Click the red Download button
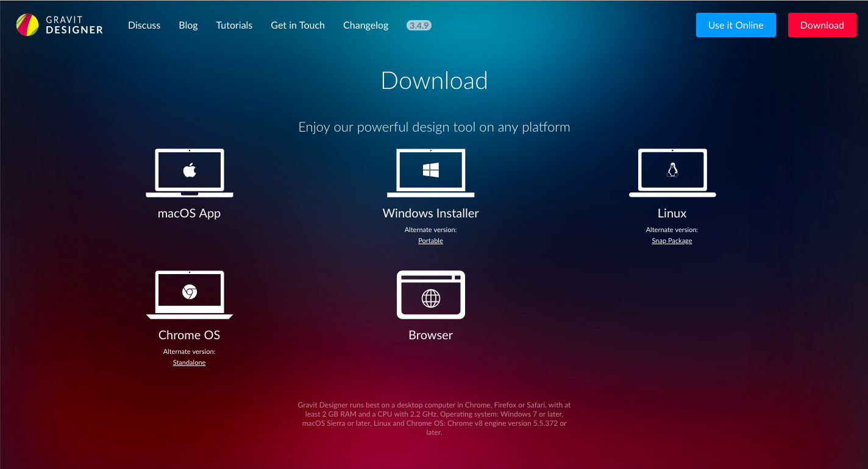This screenshot has height=469, width=868. (x=822, y=25)
